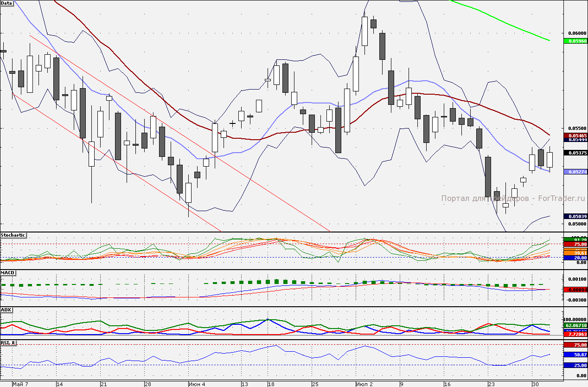Click the green 62.06710 ADX value tag
This screenshot has height=387, width=588.
point(575,326)
